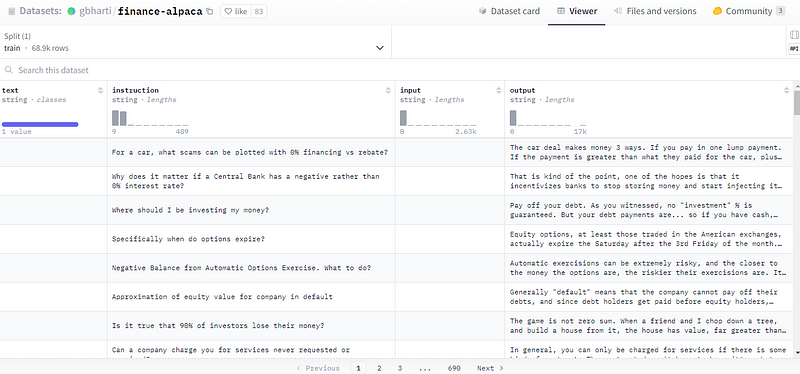Viewport: 800px width, 374px height.
Task: Open output cell 'Pay off your debt'
Action: [649, 210]
